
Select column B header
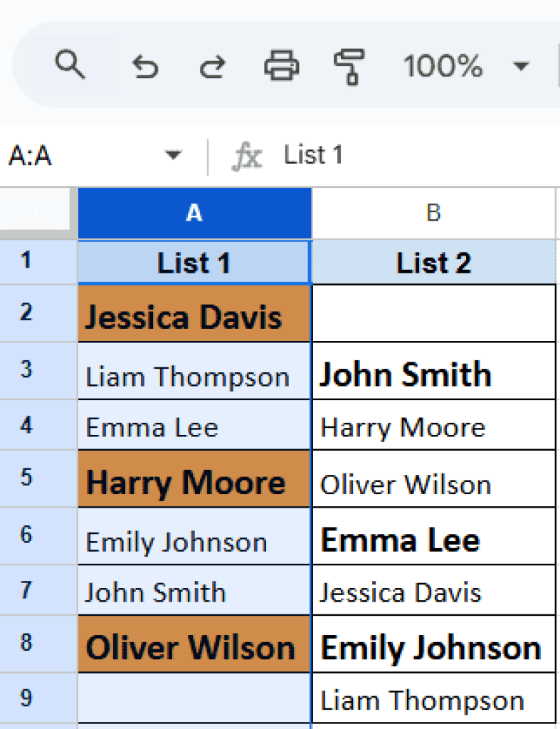[x=433, y=213]
